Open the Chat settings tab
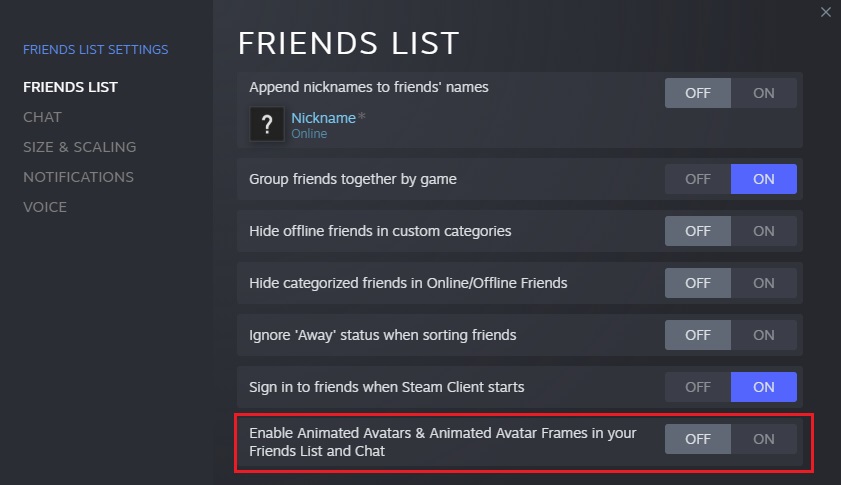 point(42,117)
